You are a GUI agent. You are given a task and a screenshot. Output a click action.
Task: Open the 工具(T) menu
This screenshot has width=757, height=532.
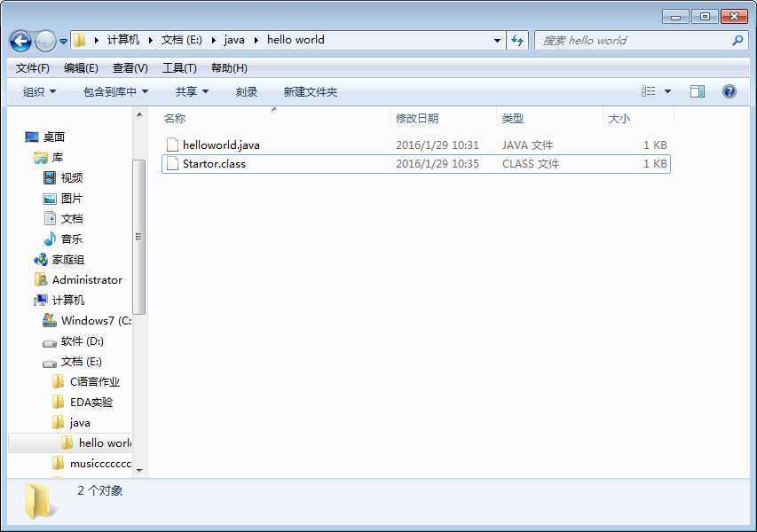click(179, 68)
